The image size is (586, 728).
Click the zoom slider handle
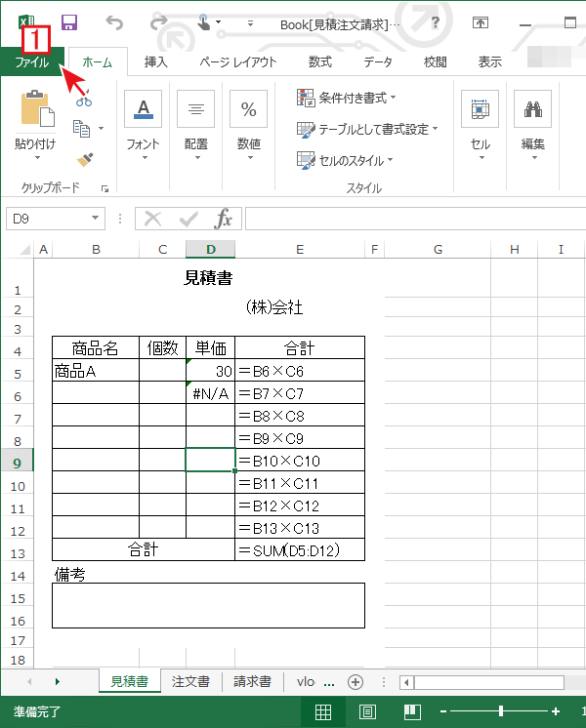click(x=501, y=711)
